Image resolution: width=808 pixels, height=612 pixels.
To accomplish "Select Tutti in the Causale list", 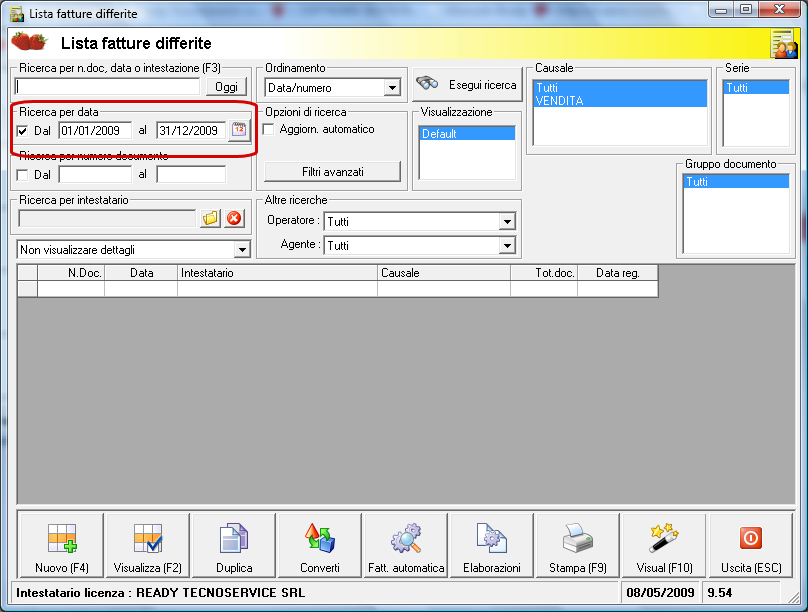I will 620,88.
